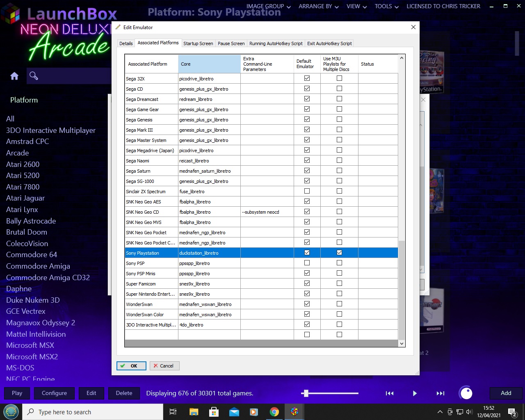Select the Associated Platforms tab
Viewport: 525px width, 420px height.
(158, 43)
